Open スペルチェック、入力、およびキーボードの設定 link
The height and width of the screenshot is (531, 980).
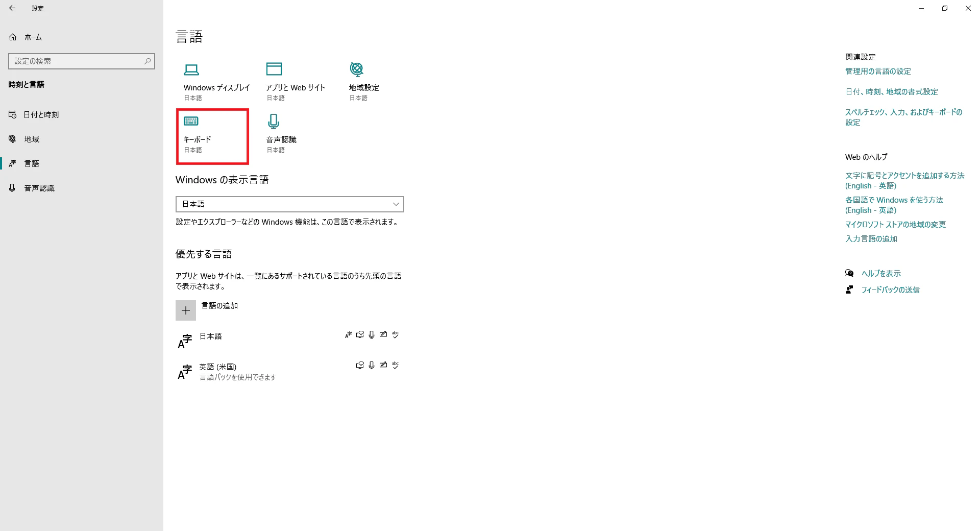click(903, 117)
